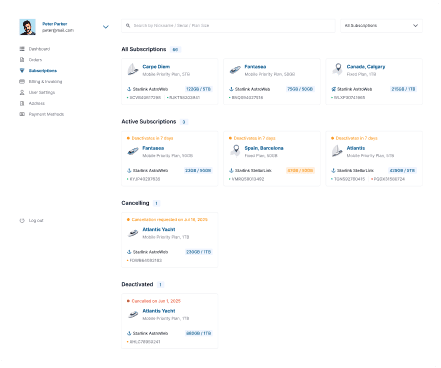Image resolution: width=441 pixels, height=368 pixels.
Task: Open the Spain, Barcelona subscription title
Action: click(264, 148)
